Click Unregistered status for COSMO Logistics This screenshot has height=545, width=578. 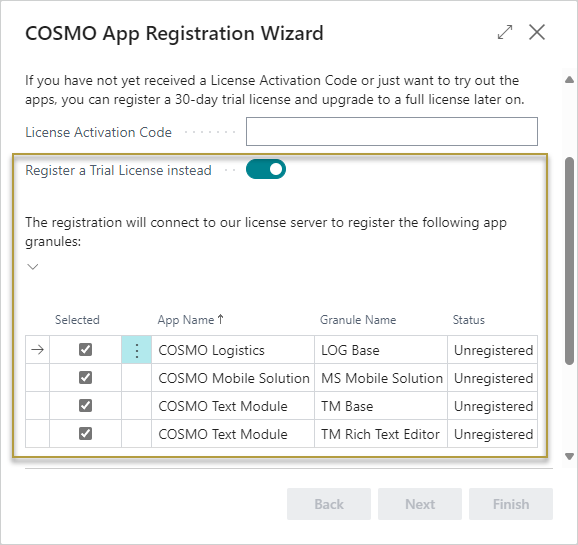coord(493,350)
